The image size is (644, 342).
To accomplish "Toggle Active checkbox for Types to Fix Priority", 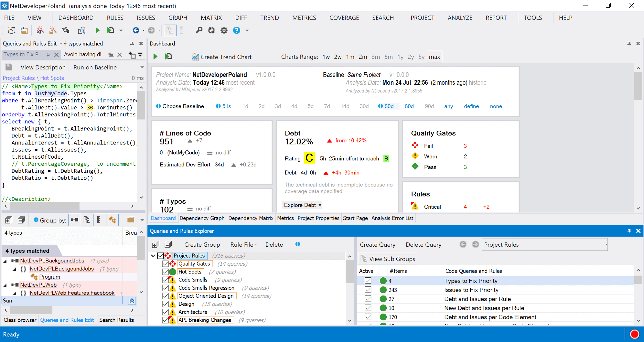I will [x=368, y=281].
